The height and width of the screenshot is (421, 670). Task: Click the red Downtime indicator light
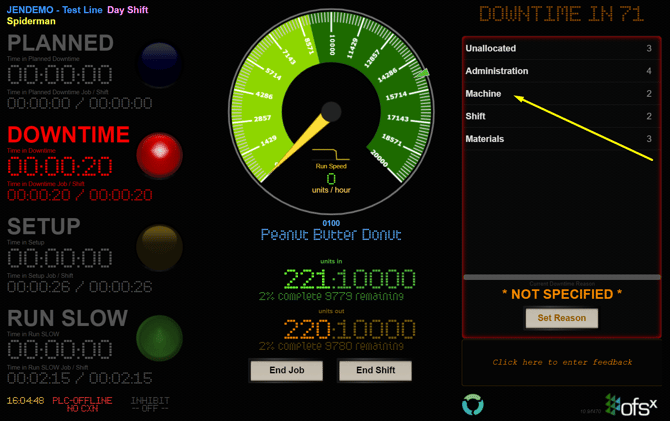pyautogui.click(x=159, y=155)
